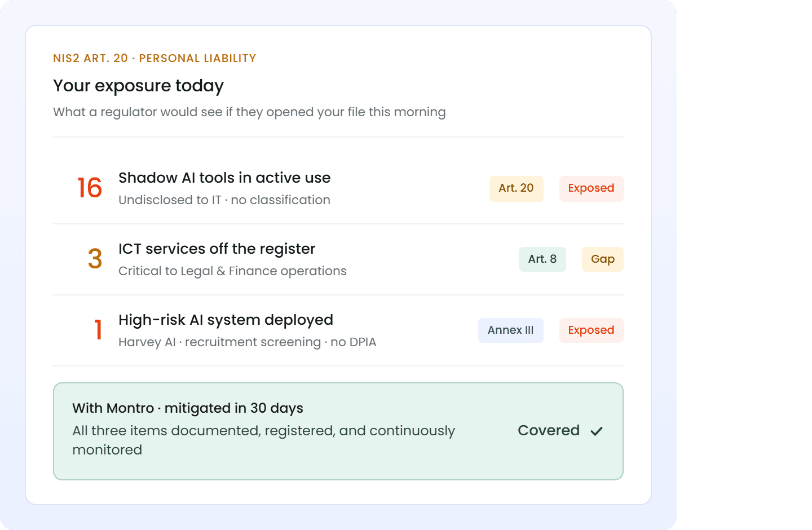Click the "Covered" status text
The width and height of the screenshot is (812, 530).
tap(549, 431)
